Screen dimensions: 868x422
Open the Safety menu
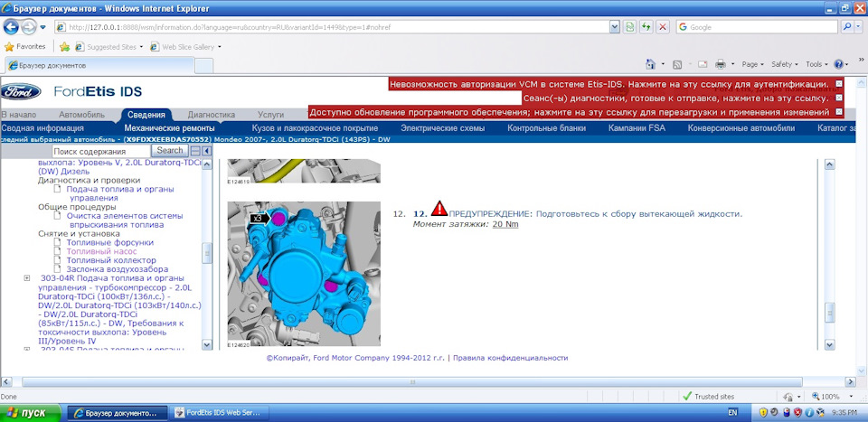pos(785,65)
